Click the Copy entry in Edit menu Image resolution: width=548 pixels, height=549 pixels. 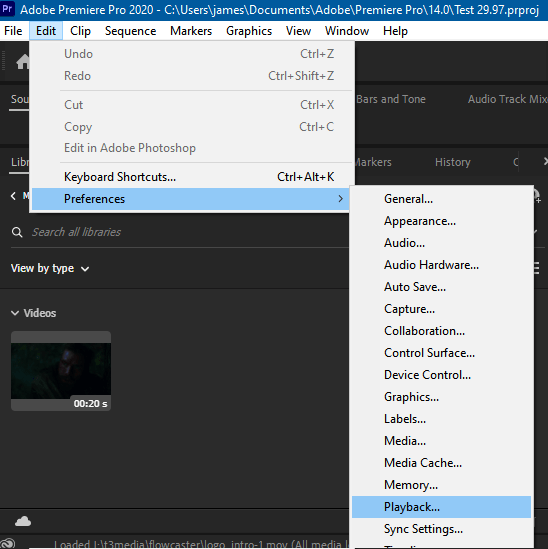[x=190, y=127]
